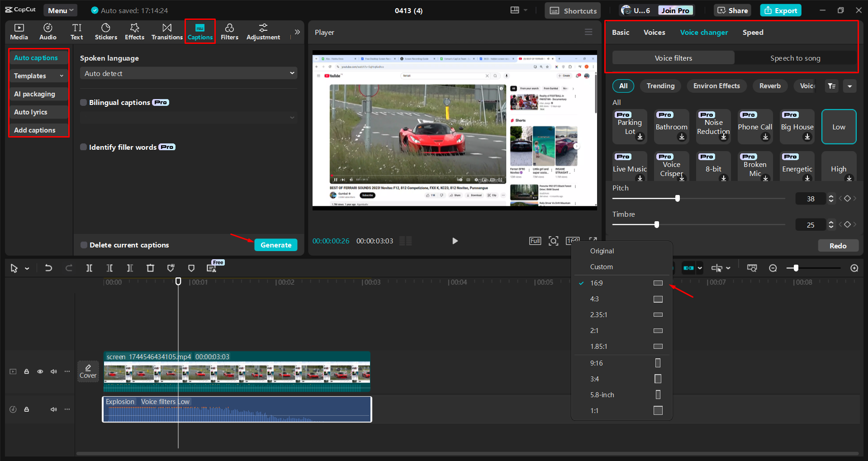868x461 pixels.
Task: Open the Transitions panel
Action: pyautogui.click(x=166, y=31)
